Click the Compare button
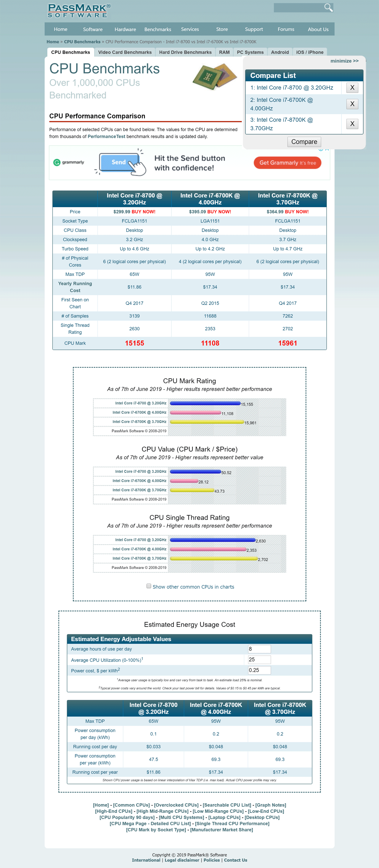Viewport: 379px width, 868px height. tap(304, 142)
